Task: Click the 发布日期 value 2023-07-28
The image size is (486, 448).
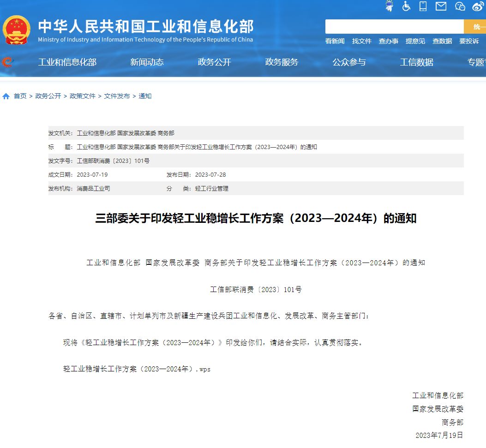Action: [x=210, y=175]
